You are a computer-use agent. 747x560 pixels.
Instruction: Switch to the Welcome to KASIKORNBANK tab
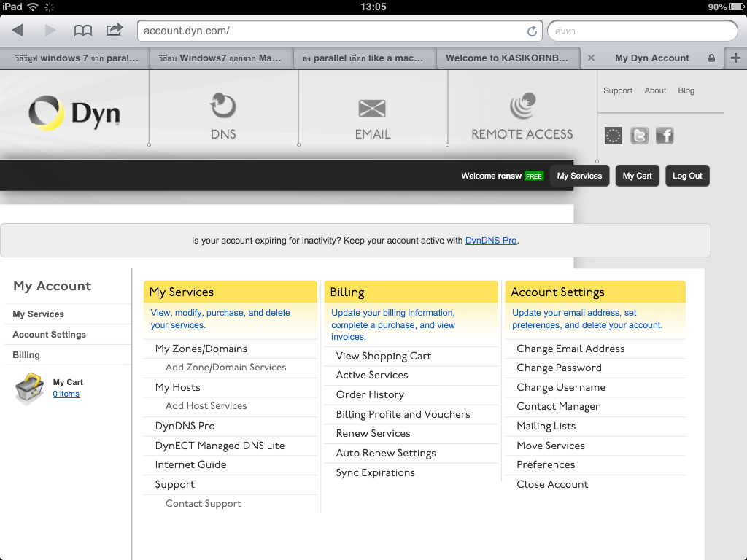507,58
